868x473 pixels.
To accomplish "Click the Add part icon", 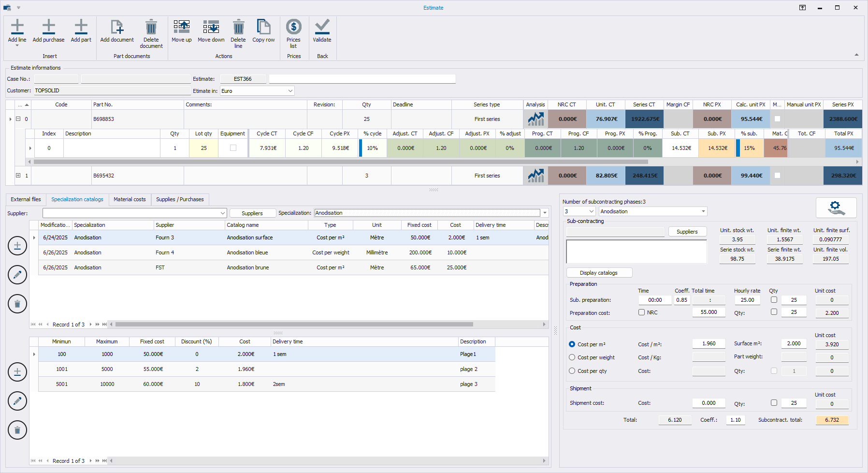I will pyautogui.click(x=81, y=27).
